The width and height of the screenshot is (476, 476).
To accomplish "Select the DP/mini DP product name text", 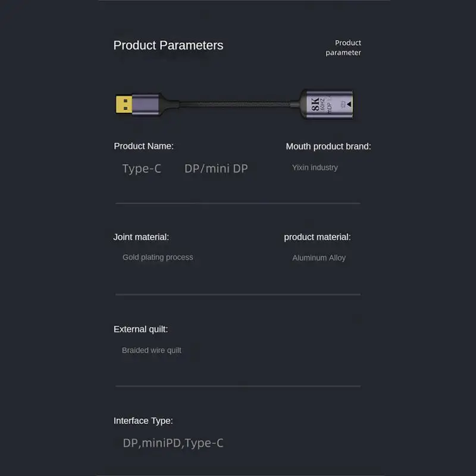I will tap(216, 168).
